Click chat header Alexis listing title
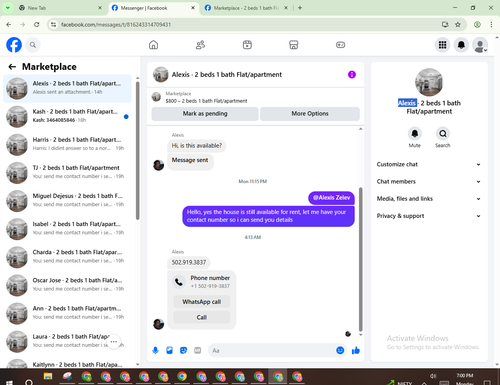 (227, 75)
